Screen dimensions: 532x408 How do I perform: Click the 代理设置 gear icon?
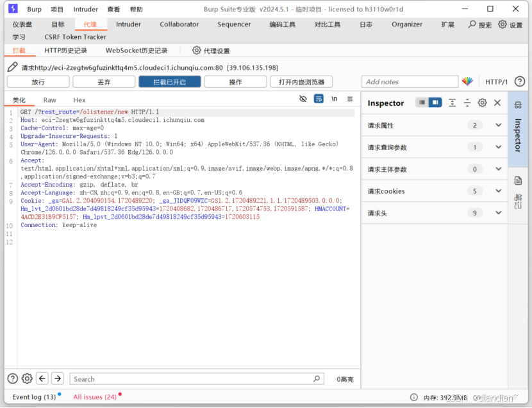coord(196,50)
